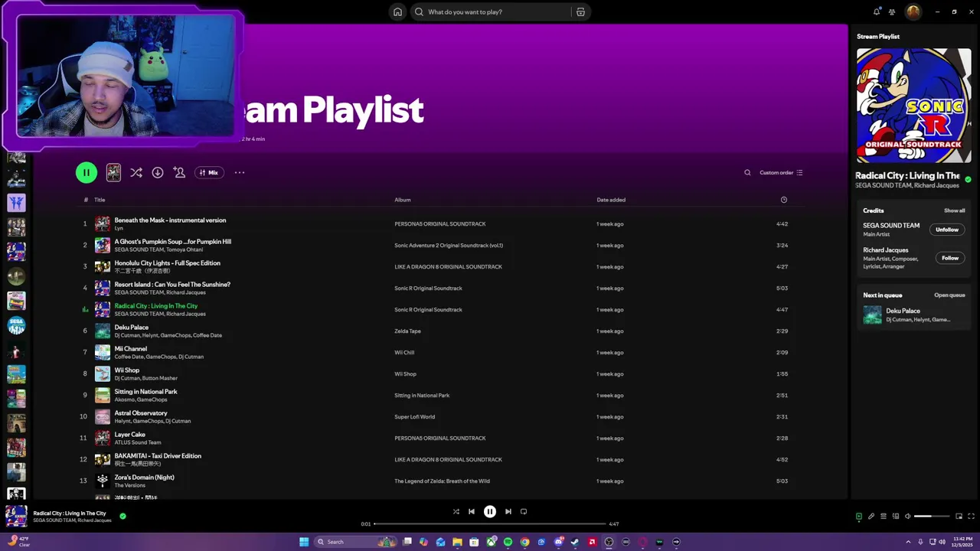The image size is (980, 551).
Task: Search within playlist using magnifier icon
Action: click(x=747, y=173)
